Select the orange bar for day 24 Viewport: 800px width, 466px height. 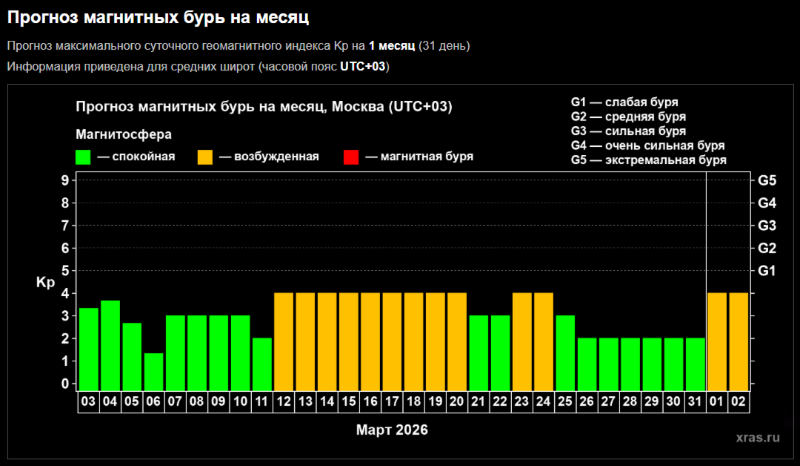click(544, 341)
